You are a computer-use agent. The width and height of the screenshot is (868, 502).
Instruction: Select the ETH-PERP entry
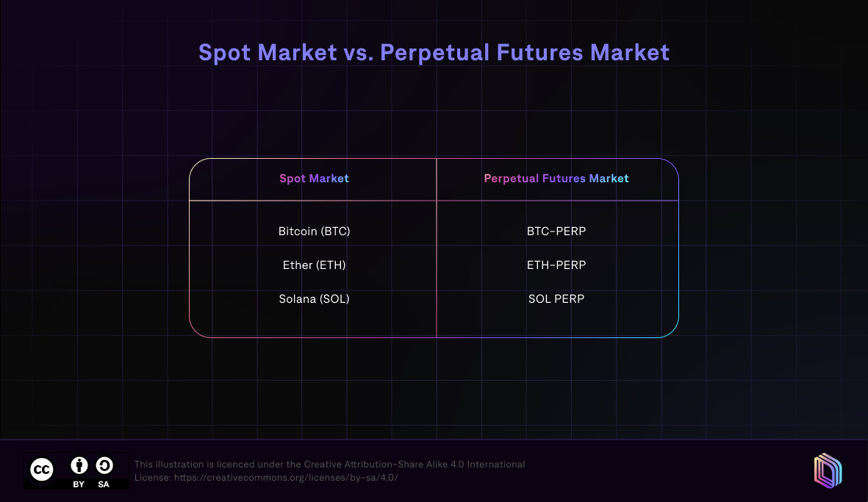coord(556,265)
